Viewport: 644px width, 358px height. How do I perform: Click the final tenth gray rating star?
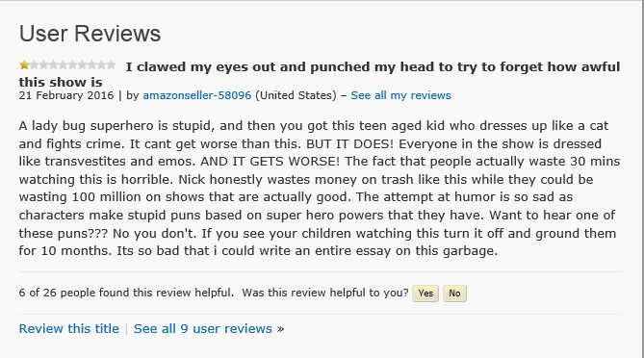[x=112, y=64]
